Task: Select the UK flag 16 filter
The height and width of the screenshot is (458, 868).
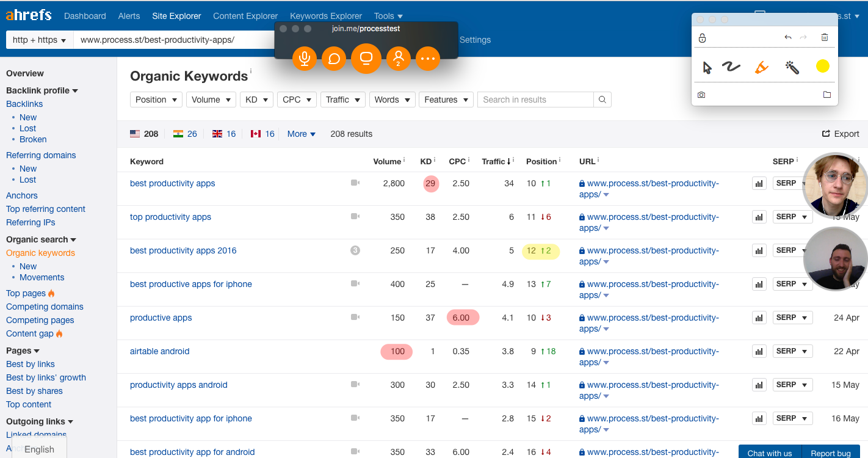Action: (x=224, y=134)
